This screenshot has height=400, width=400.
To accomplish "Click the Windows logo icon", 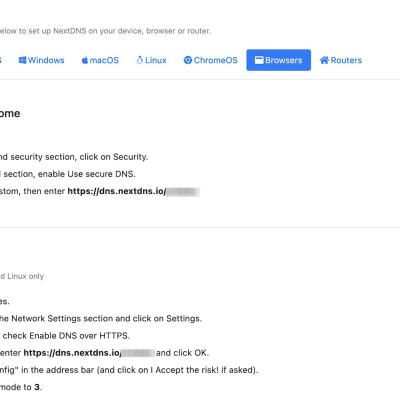I will (22, 60).
